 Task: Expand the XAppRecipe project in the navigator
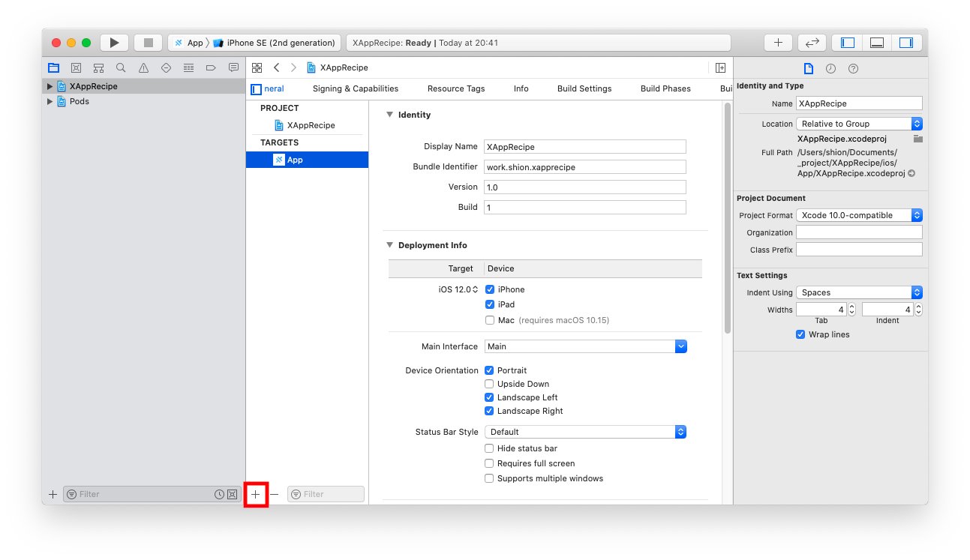tap(50, 86)
